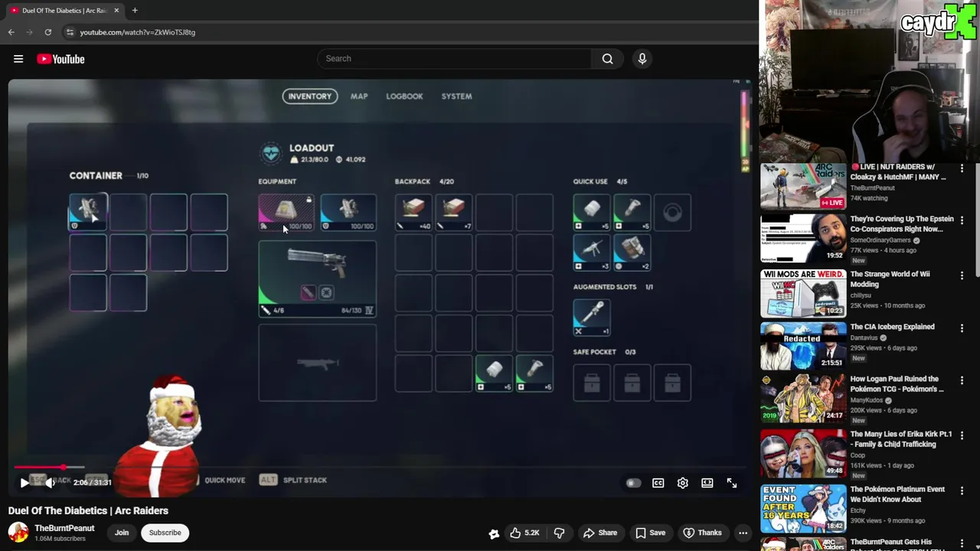
Task: Open The Pokémon Platinum Event thumbnail
Action: 803,509
